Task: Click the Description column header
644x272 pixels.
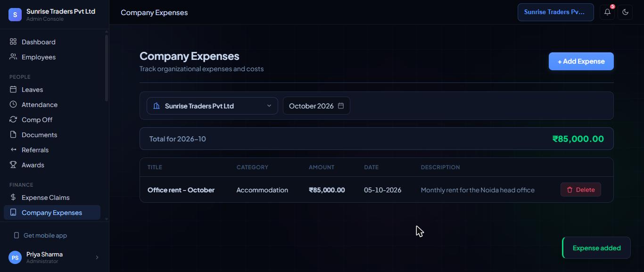Action: (440, 167)
